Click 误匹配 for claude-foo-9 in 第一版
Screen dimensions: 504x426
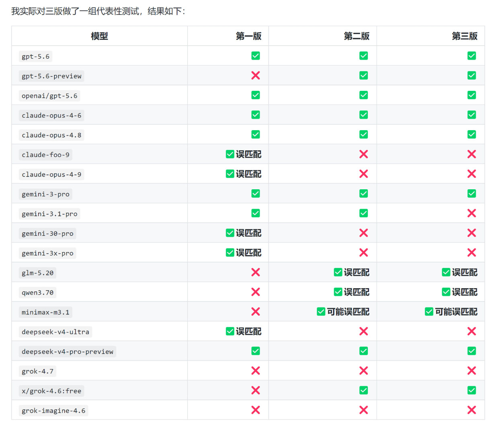pos(248,154)
